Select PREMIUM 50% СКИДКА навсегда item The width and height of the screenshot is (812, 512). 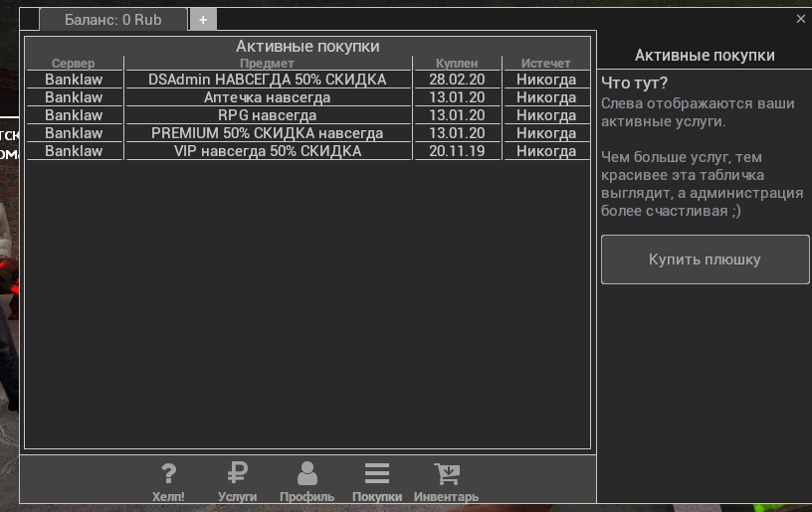tap(268, 133)
